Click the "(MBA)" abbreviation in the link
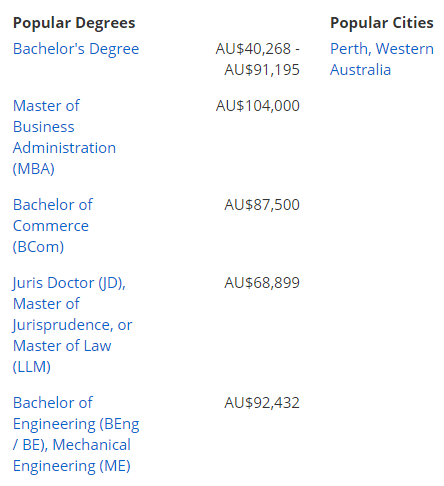Viewport: 444px width, 486px height. point(33,169)
